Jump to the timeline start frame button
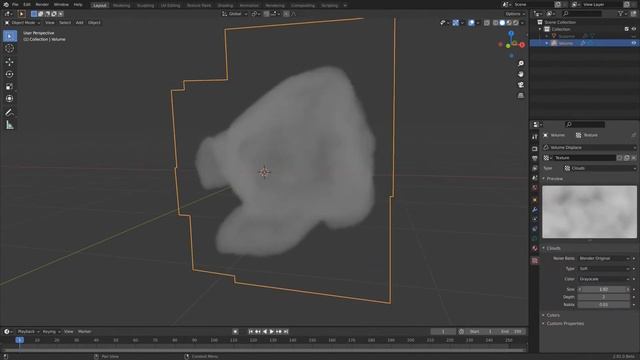The width and height of the screenshot is (640, 360). point(251,331)
